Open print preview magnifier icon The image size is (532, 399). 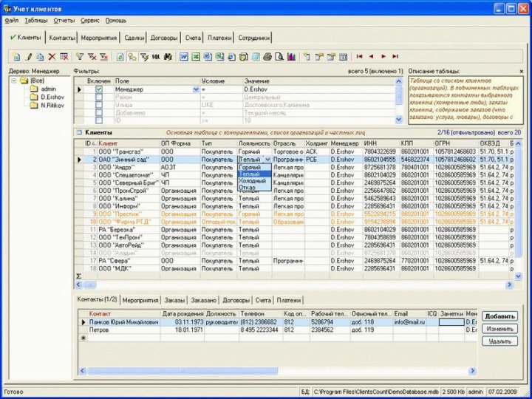coord(279,57)
